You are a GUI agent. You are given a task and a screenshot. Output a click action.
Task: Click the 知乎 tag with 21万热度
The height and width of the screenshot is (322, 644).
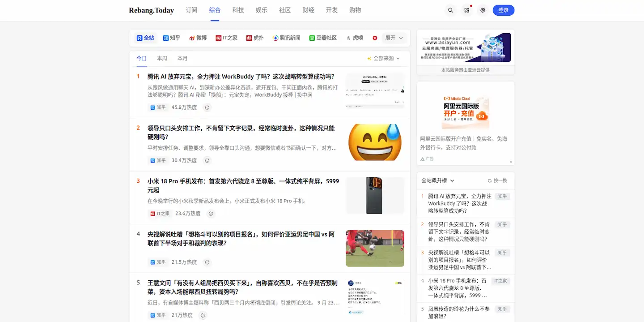pos(158,315)
